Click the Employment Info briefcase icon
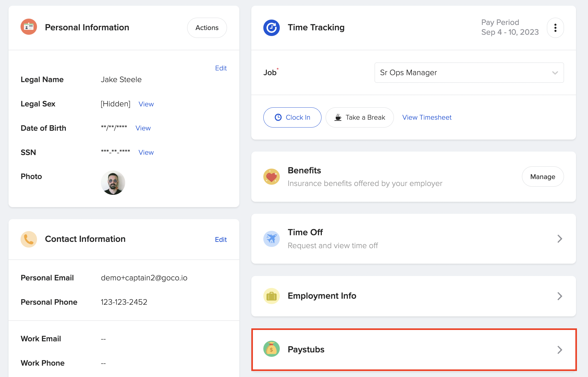 click(x=271, y=296)
